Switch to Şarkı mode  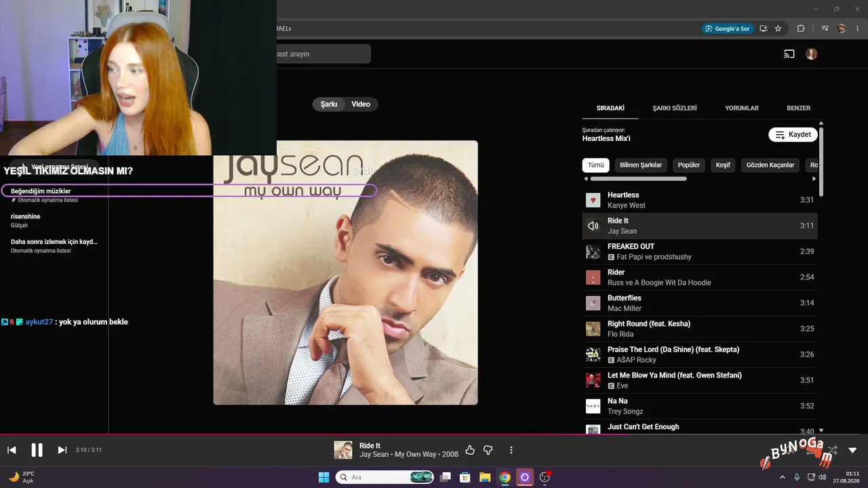click(x=329, y=104)
